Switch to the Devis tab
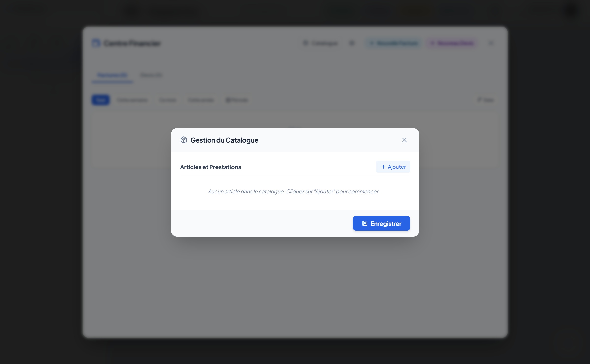Viewport: 590px width, 364px height. (x=151, y=75)
